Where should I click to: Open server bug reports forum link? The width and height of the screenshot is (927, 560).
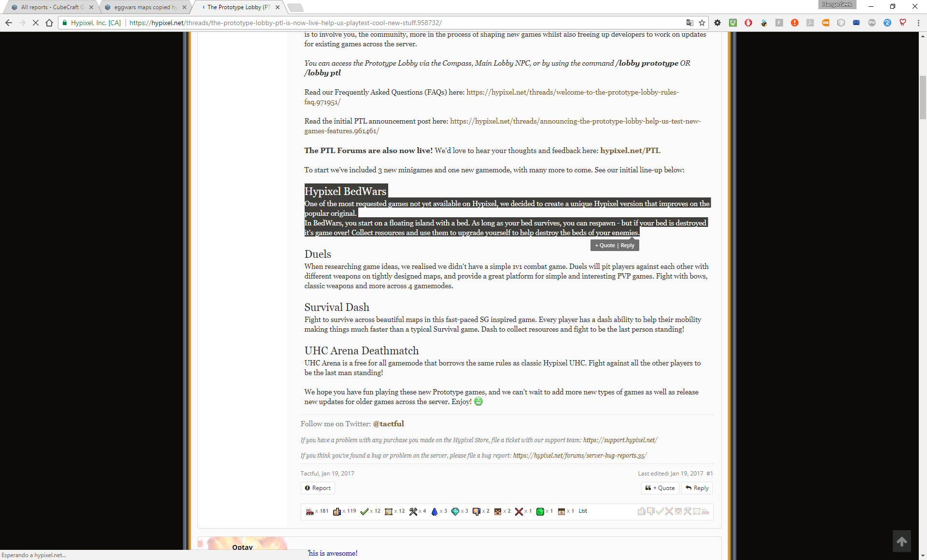click(579, 456)
